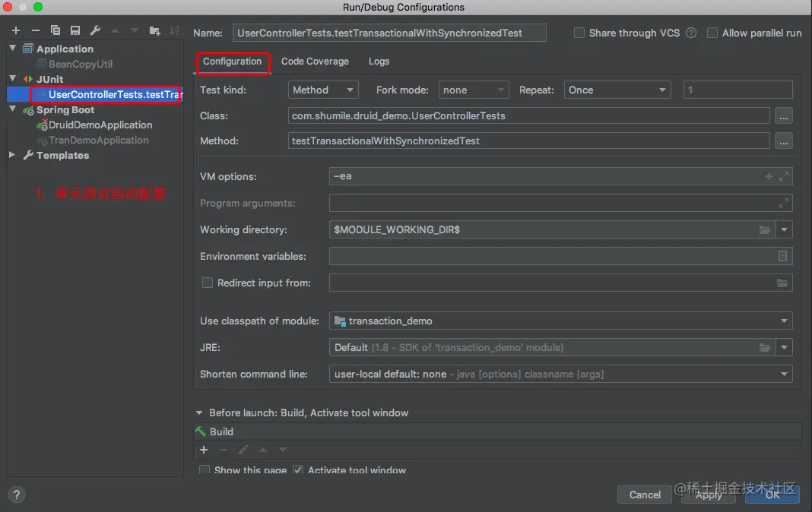
Task: Remove the Before launch task
Action: click(224, 450)
